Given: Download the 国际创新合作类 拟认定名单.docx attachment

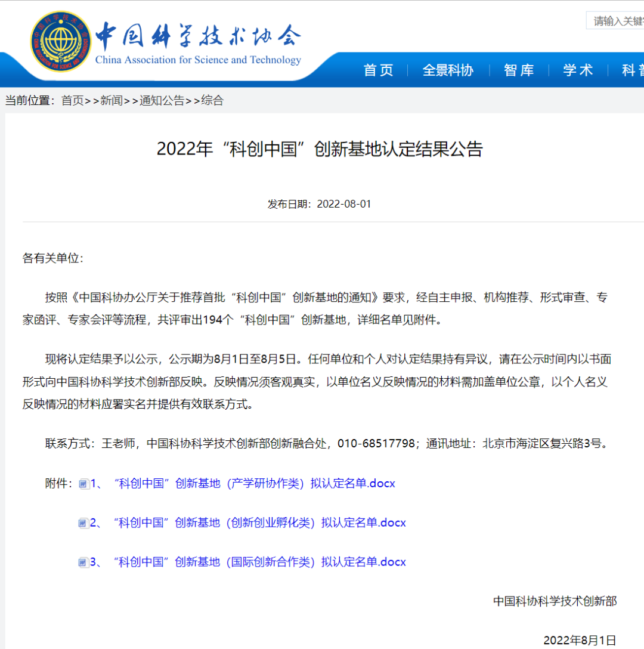Looking at the screenshot, I should click(248, 562).
